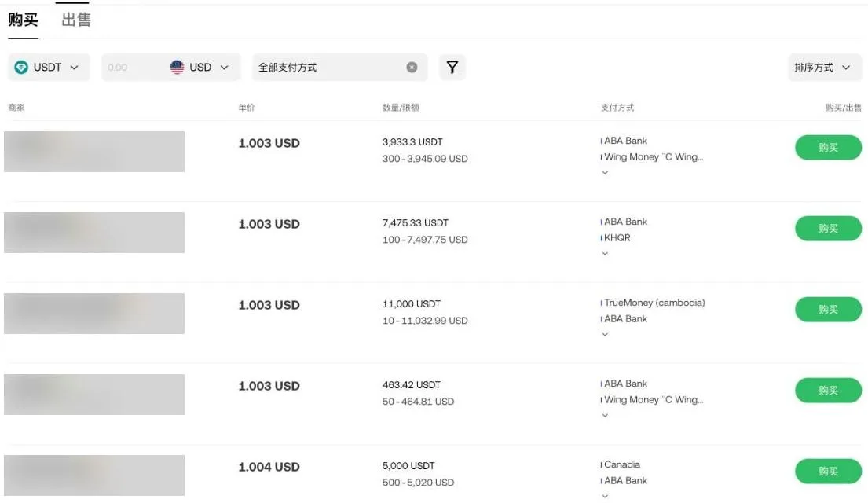
Task: Open blurred merchant of 11,000 USDT offer
Action: pyautogui.click(x=94, y=313)
